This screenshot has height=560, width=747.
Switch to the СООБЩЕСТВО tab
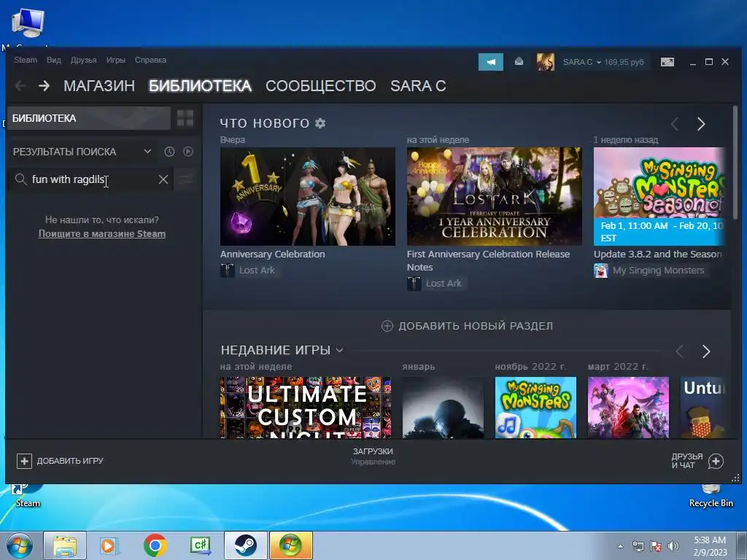321,86
